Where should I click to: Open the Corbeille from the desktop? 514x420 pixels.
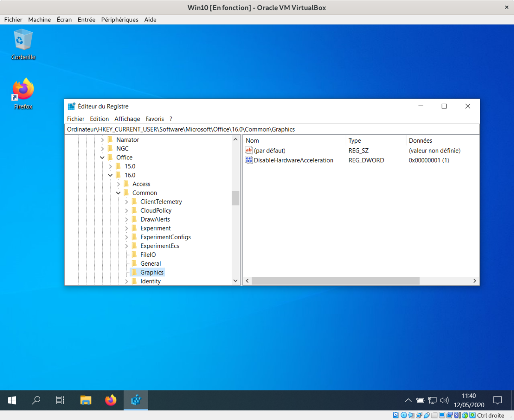click(x=22, y=40)
